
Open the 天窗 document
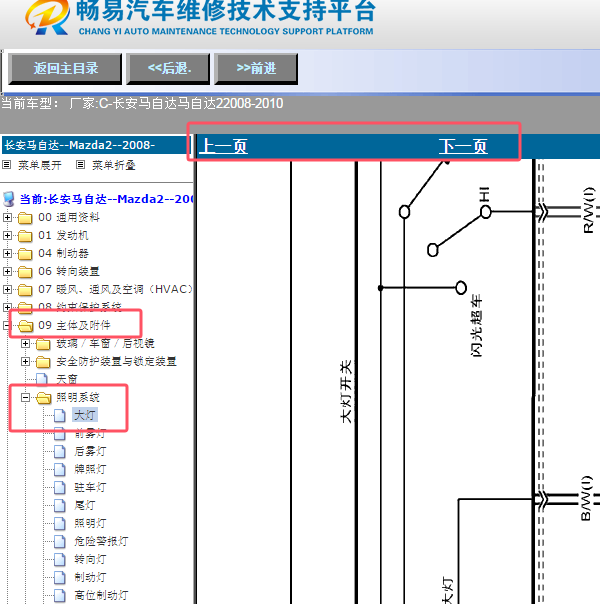tap(67, 379)
